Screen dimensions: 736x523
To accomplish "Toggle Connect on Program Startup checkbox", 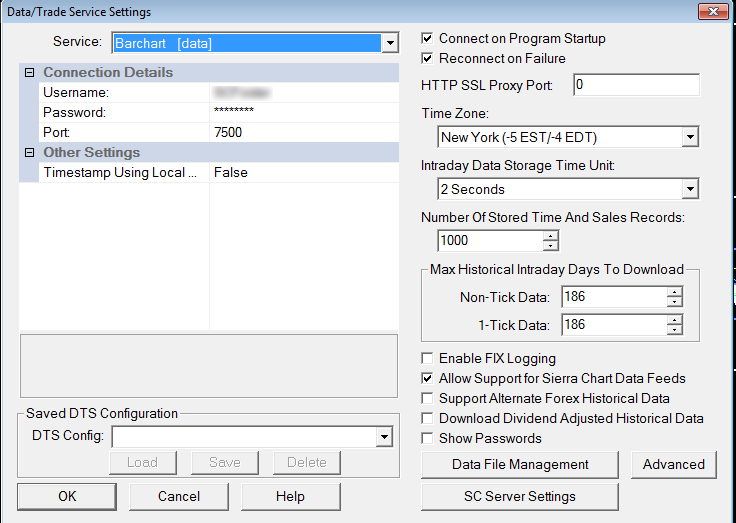I will [x=428, y=39].
